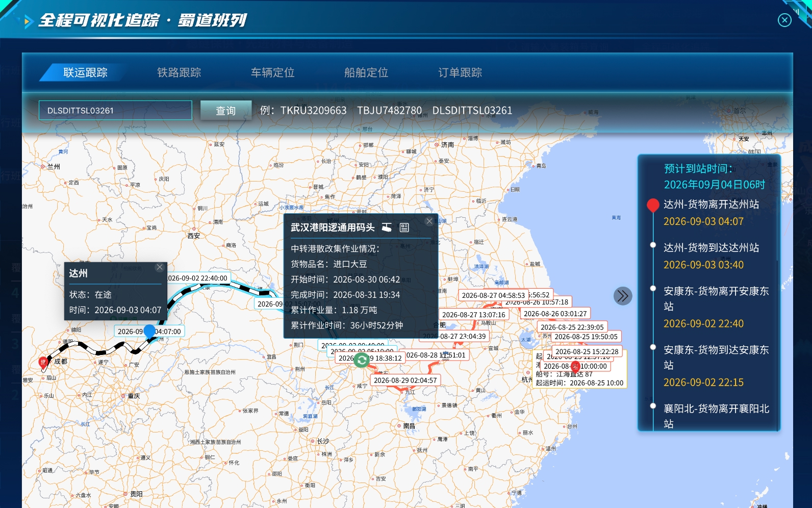Select example number TBJU7482780
The image size is (812, 508).
(389, 111)
